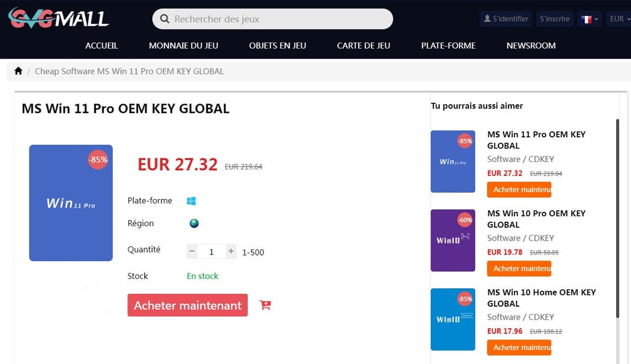Open the language flag dropdown
This screenshot has height=364, width=631.
click(590, 19)
